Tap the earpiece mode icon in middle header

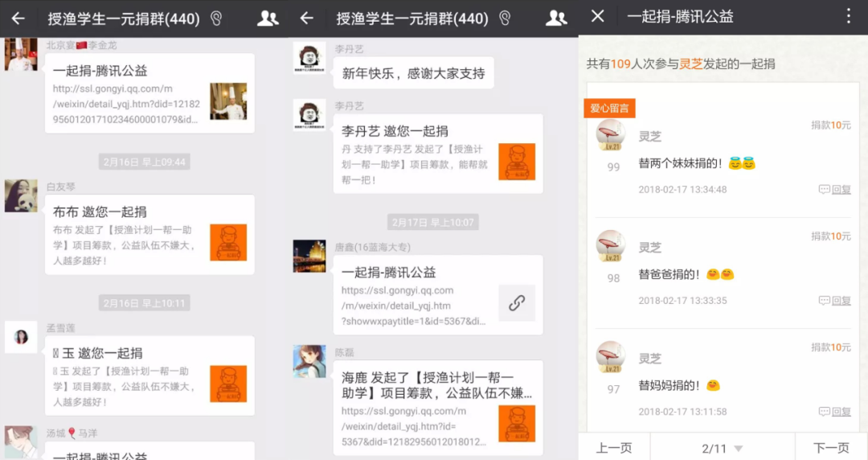505,18
